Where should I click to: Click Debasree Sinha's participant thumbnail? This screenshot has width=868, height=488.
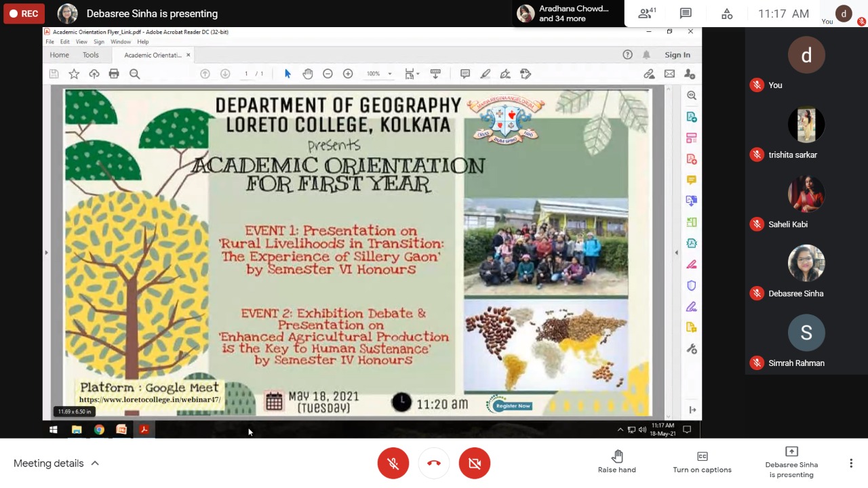[806, 263]
